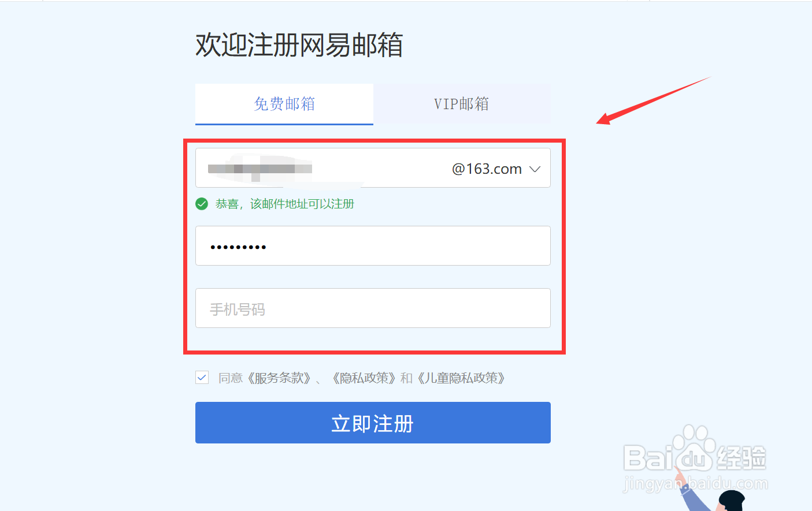Click the 立即注册 register button
This screenshot has width=812, height=511.
point(373,423)
